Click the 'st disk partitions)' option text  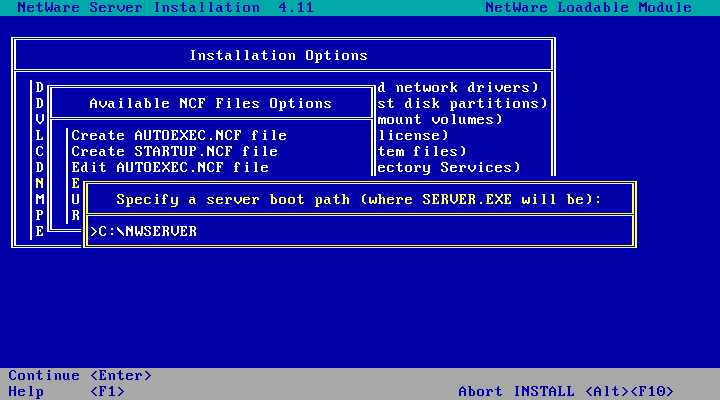(x=462, y=103)
